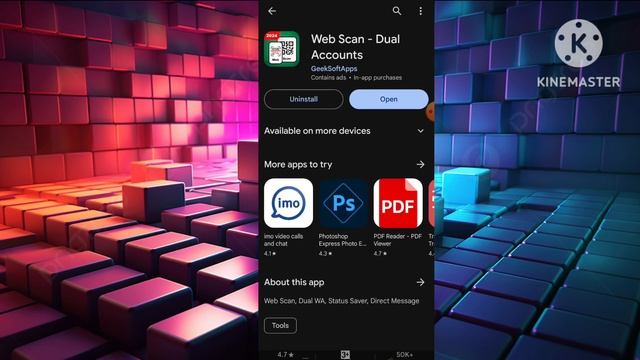Go back using the arrow icon
Image resolution: width=640 pixels, height=360 pixels.
[x=272, y=11]
